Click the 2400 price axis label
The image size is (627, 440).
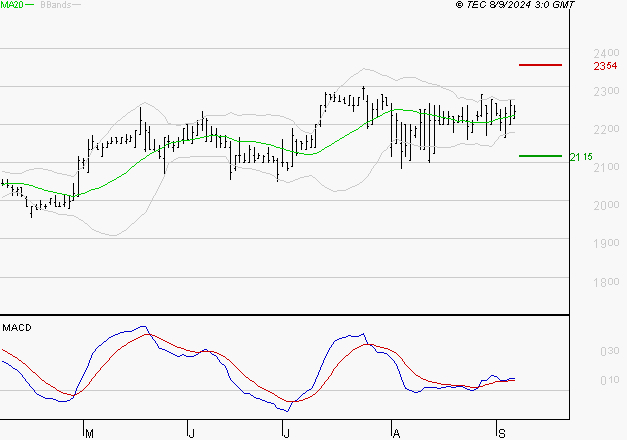[x=606, y=53]
